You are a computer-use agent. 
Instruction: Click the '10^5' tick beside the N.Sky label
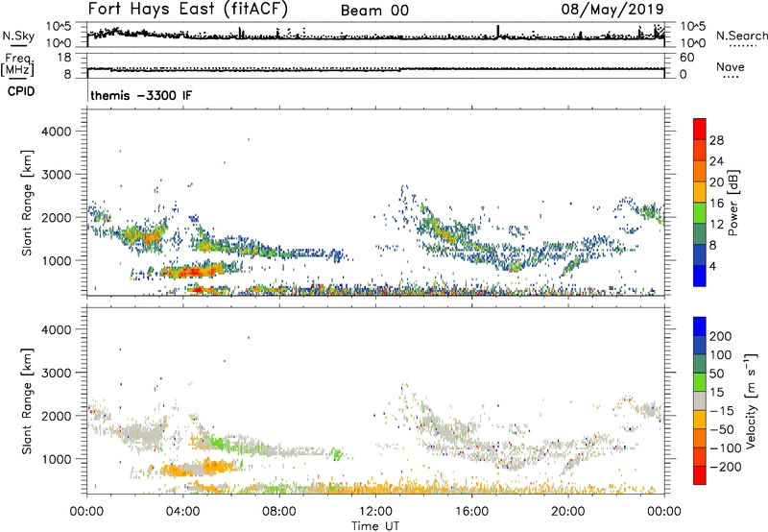click(x=59, y=27)
